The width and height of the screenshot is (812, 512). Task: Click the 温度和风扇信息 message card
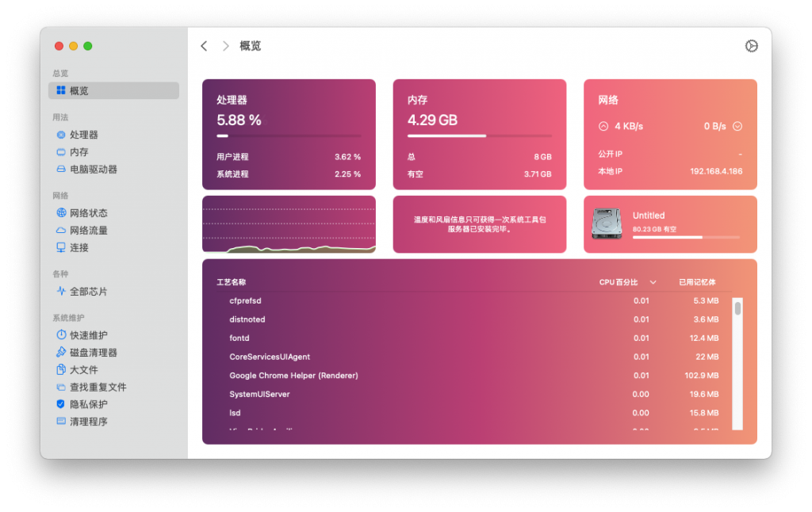480,224
